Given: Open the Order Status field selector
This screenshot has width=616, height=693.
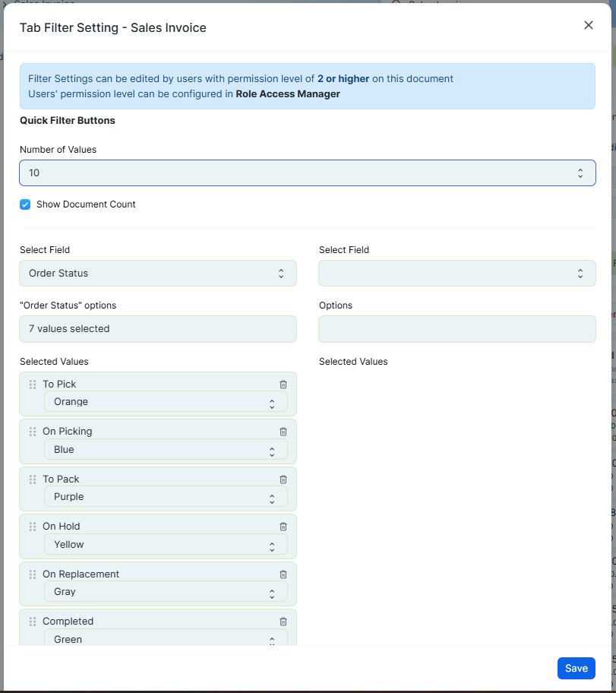Looking at the screenshot, I should (158, 273).
